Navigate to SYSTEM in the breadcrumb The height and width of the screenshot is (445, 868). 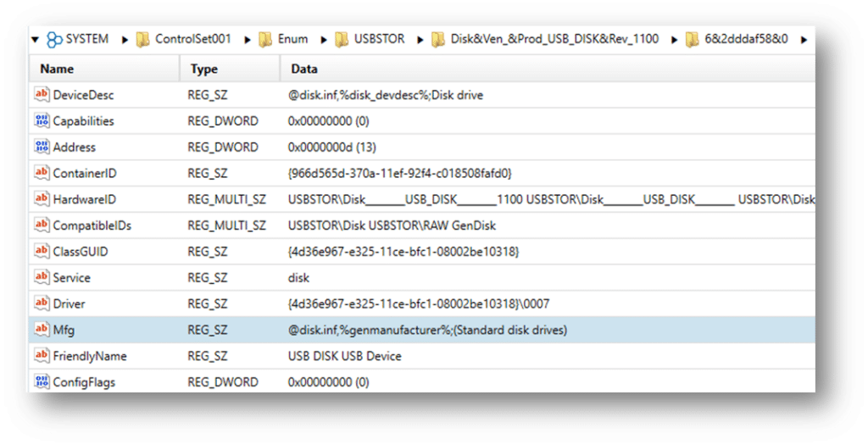(87, 39)
